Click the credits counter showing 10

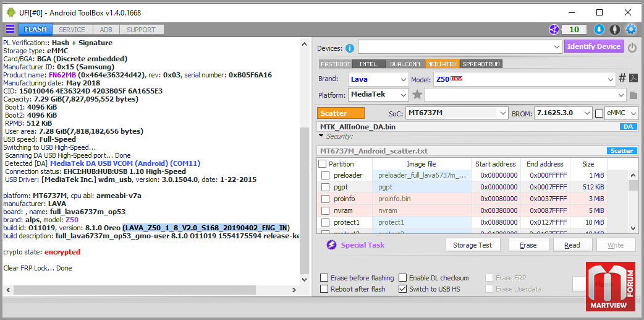pos(574,29)
